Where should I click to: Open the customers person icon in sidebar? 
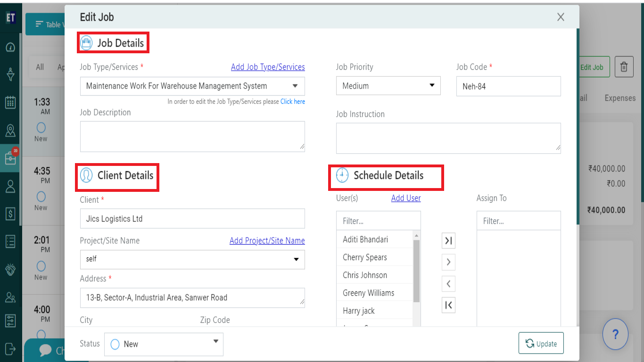click(10, 186)
